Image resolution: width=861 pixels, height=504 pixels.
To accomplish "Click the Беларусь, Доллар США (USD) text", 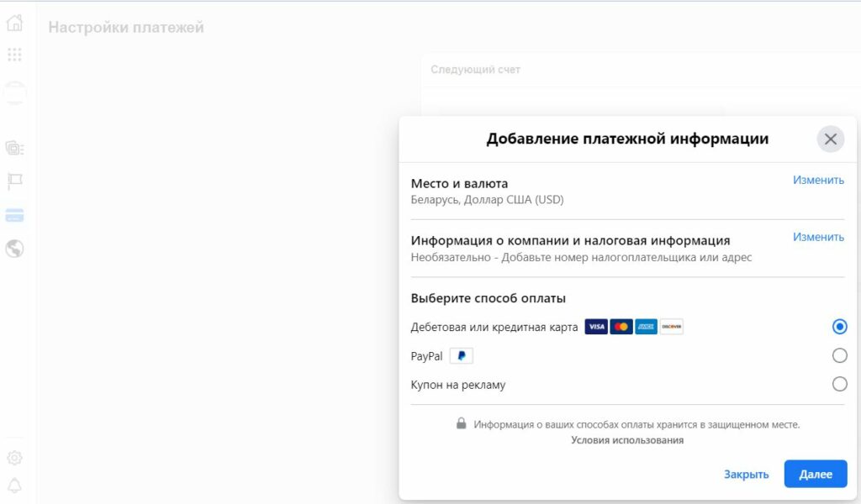I will tap(487, 200).
